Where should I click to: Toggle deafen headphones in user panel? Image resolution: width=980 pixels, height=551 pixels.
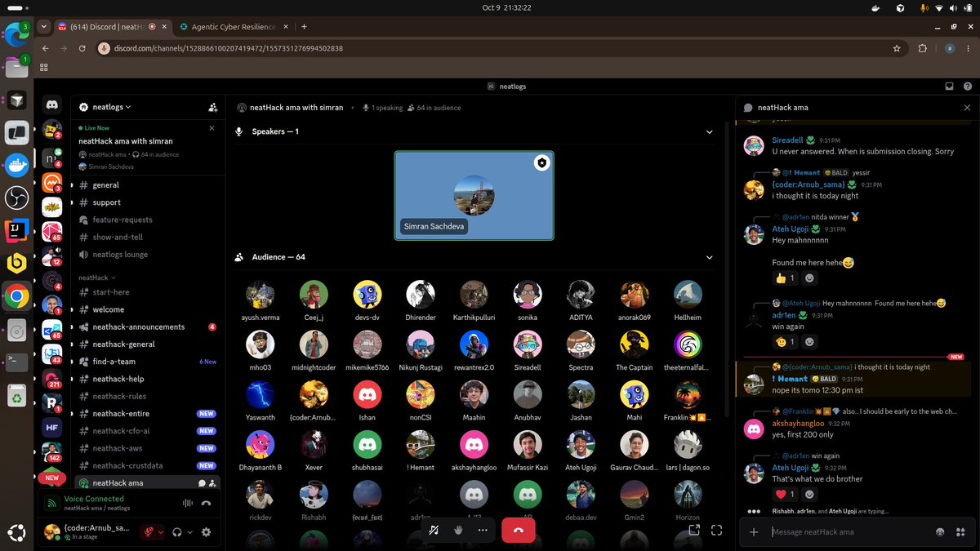(x=176, y=531)
